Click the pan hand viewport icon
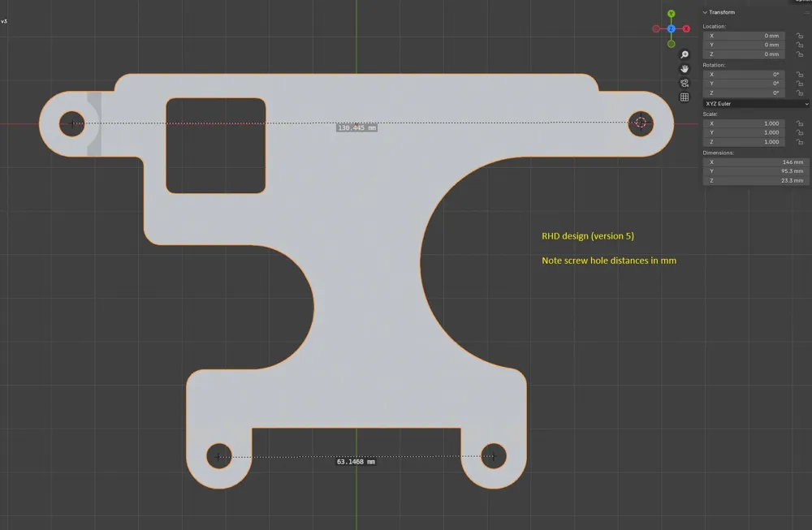 pyautogui.click(x=685, y=69)
